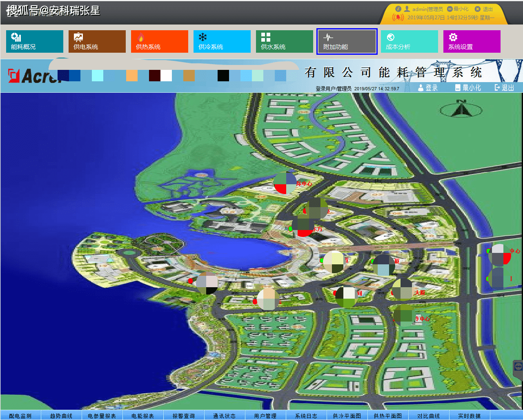Select the 供热系统 heating system tile
The height and width of the screenshot is (420, 523).
point(160,41)
